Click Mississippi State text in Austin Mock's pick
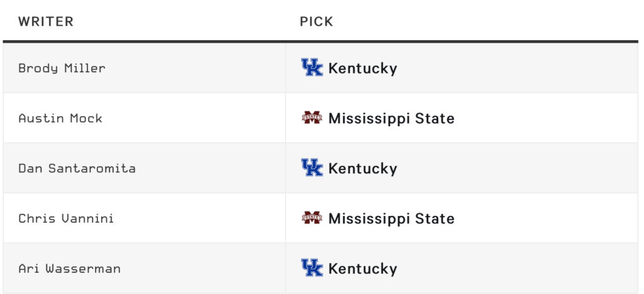The height and width of the screenshot is (294, 644). tap(391, 119)
